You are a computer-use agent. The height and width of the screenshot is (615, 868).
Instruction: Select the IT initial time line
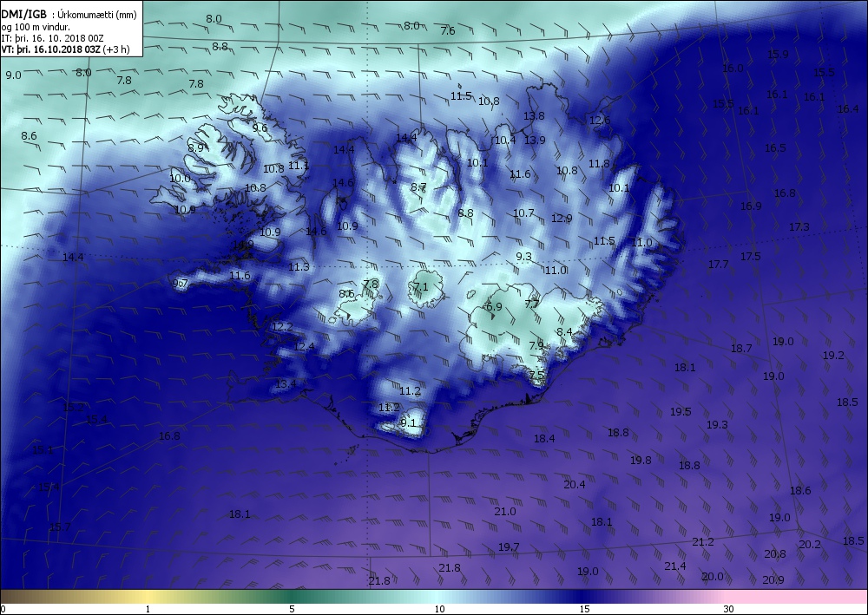(x=53, y=38)
